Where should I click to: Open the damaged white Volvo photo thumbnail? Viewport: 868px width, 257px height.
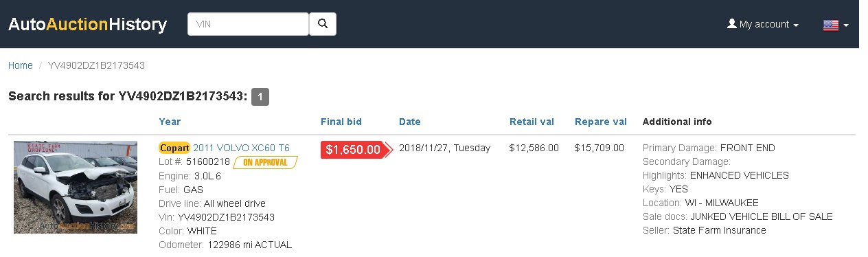(76, 187)
